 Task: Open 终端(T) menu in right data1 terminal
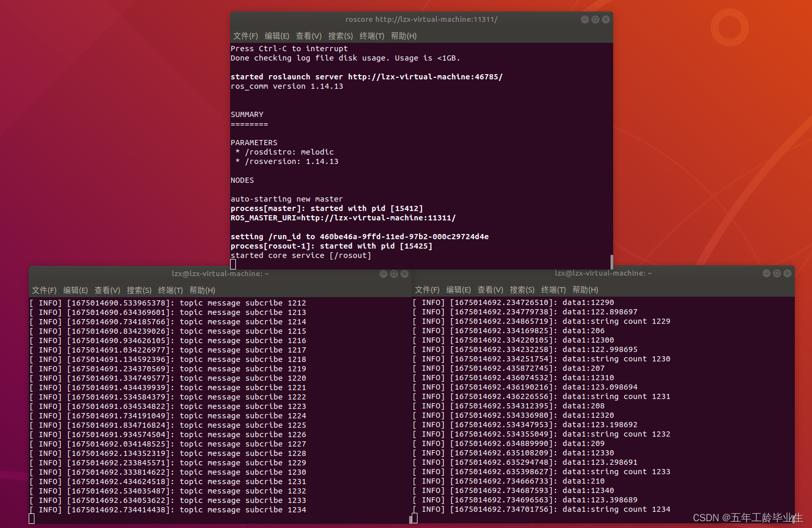click(553, 290)
